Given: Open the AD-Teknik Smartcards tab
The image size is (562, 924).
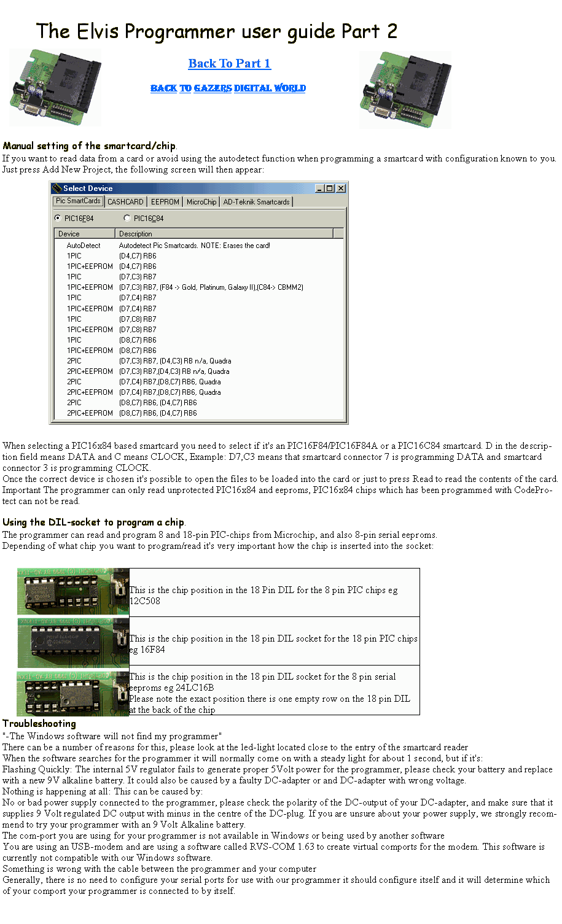Looking at the screenshot, I should [x=256, y=202].
